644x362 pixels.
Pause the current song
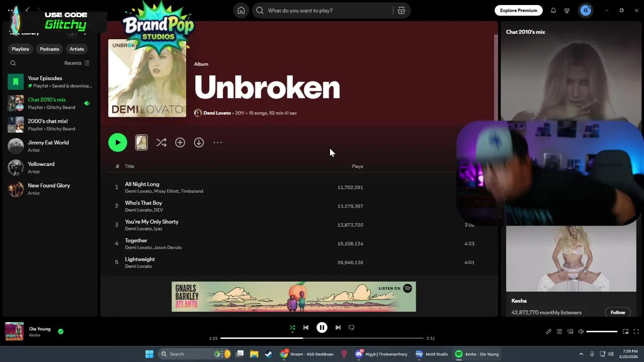pos(322,328)
